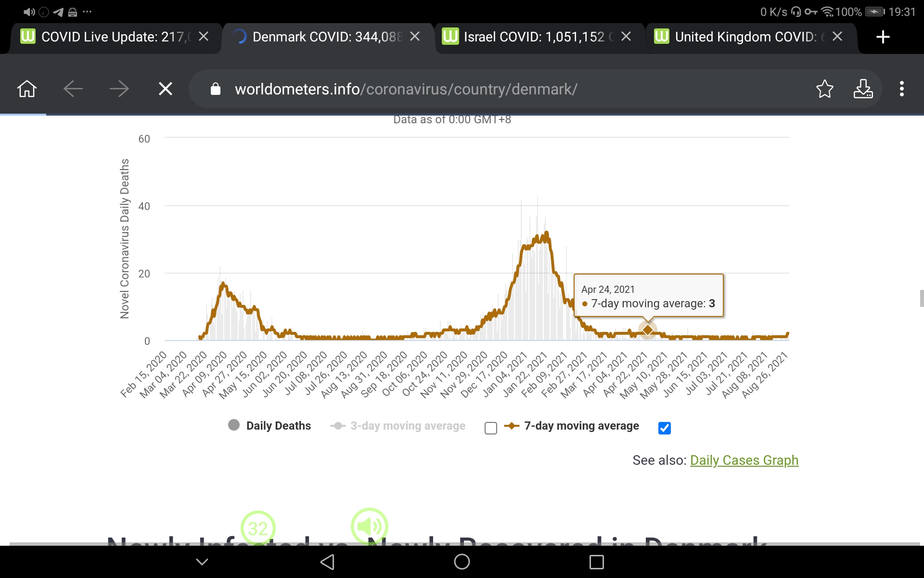
Task: Go back using the left arrow
Action: coord(73,89)
